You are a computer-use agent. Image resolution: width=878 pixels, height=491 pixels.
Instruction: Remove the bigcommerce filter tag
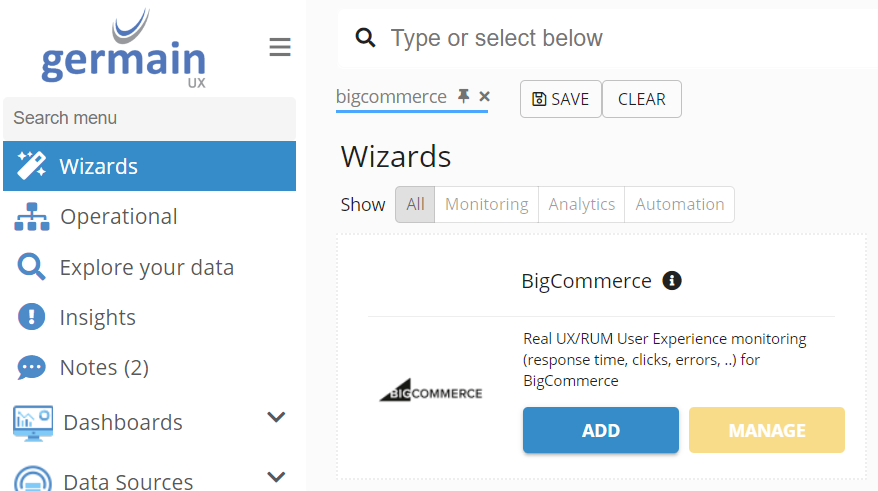tap(485, 97)
